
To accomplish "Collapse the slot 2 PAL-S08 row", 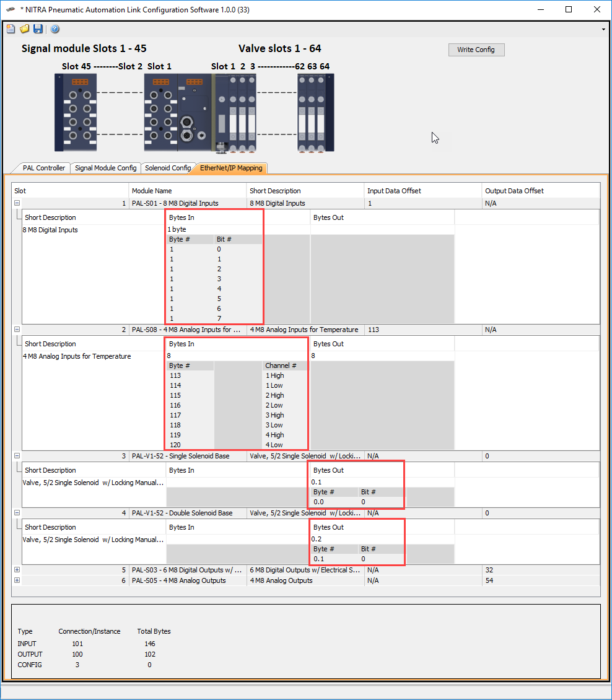I will click(x=17, y=329).
